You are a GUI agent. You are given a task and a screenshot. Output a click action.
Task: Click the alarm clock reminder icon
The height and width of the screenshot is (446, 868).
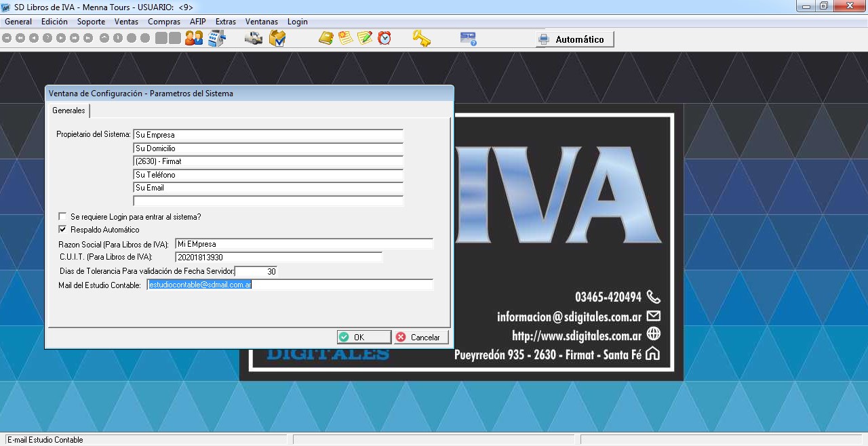pos(384,39)
